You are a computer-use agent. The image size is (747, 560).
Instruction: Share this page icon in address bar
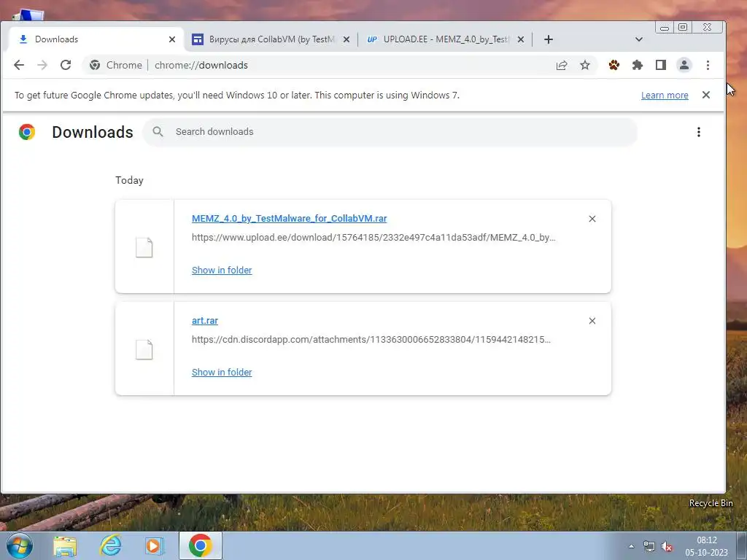click(562, 65)
